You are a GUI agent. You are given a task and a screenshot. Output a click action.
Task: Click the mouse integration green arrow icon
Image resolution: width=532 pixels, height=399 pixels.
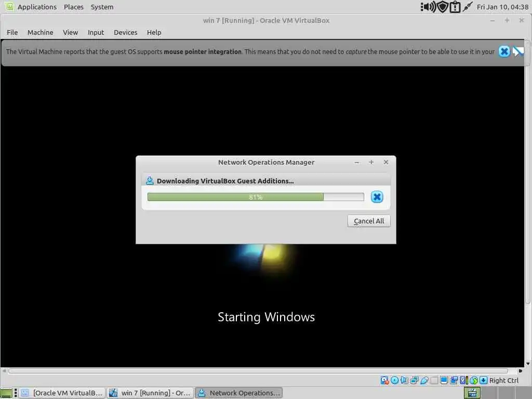(474, 380)
